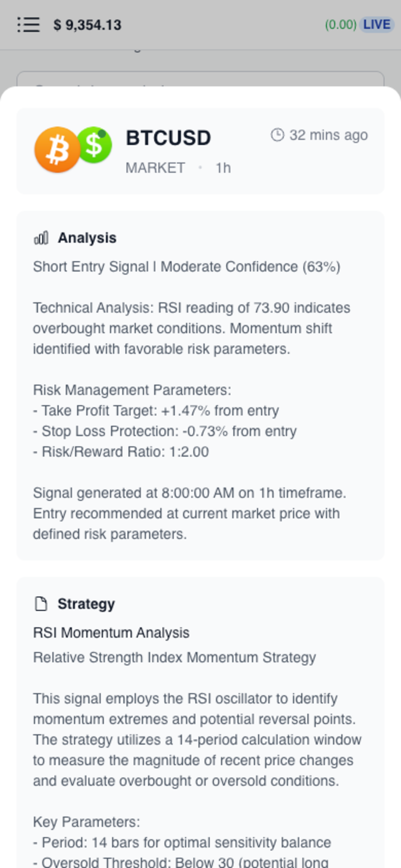Screen dimensions: 401x868
Task: Click the 1h timeframe label
Action: click(x=223, y=168)
